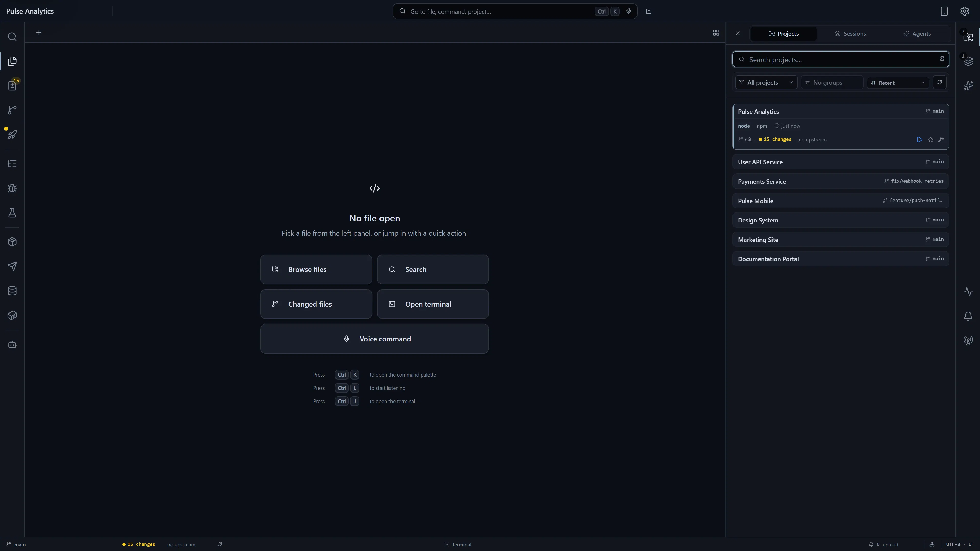Switch to the Agents tab
This screenshot has height=551, width=980.
pyautogui.click(x=917, y=33)
